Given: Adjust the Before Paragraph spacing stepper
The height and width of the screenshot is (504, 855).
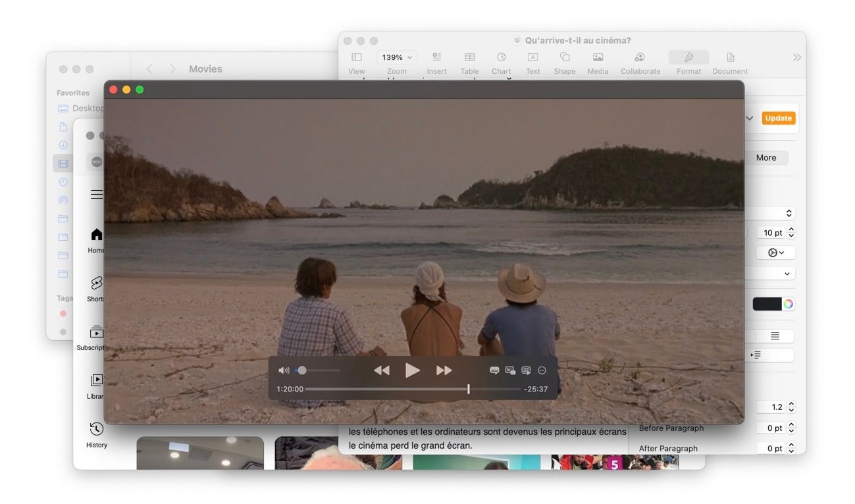Looking at the screenshot, I should point(791,428).
